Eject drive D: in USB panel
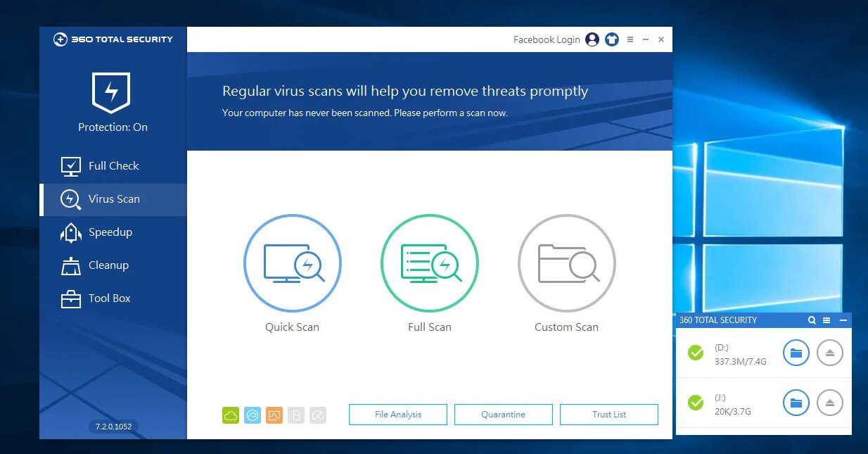Screen dimensions: 868x454 pyautogui.click(x=830, y=353)
